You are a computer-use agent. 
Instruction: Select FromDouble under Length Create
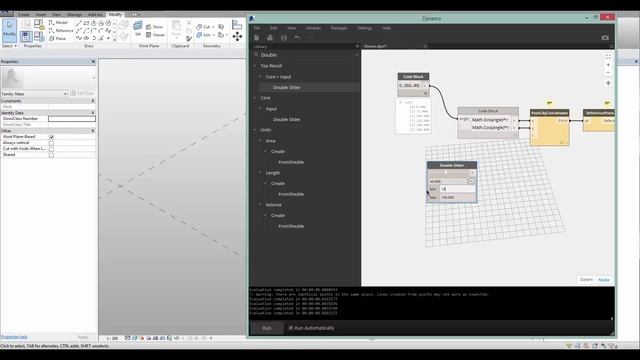[291, 194]
